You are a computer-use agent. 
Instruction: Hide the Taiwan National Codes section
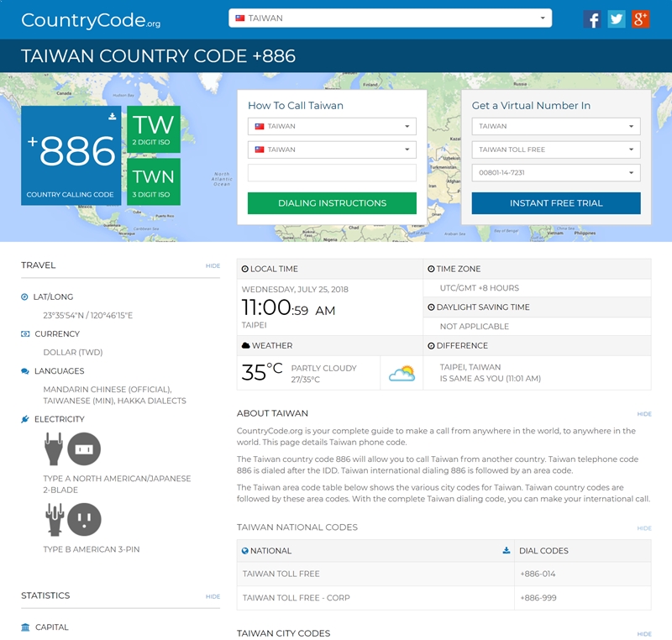tap(644, 528)
